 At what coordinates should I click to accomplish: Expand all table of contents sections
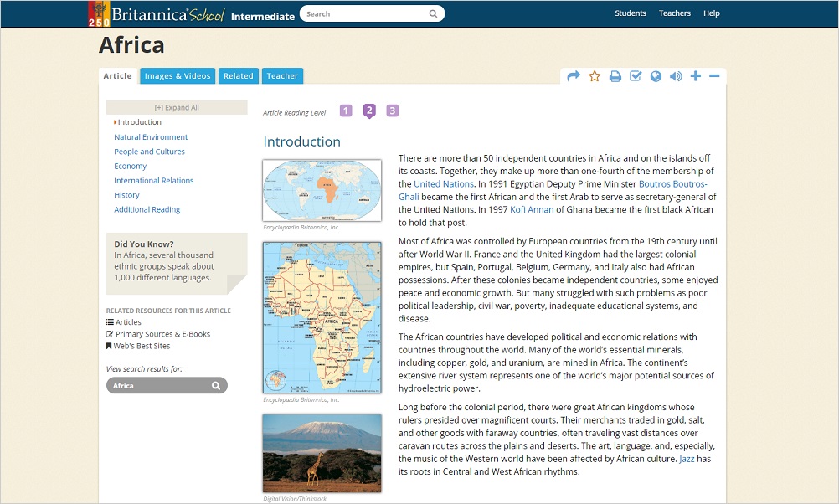[177, 107]
